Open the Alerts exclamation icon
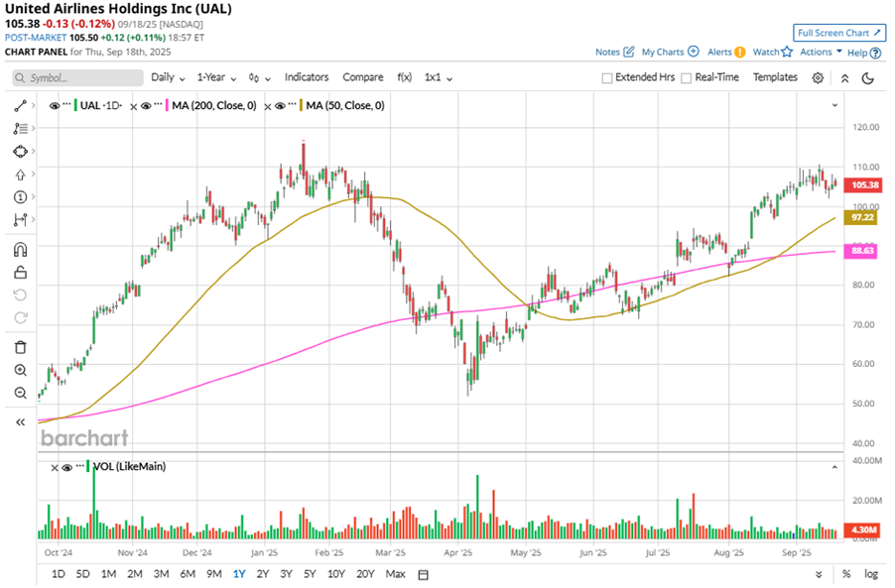The width and height of the screenshot is (895, 588). pos(739,52)
